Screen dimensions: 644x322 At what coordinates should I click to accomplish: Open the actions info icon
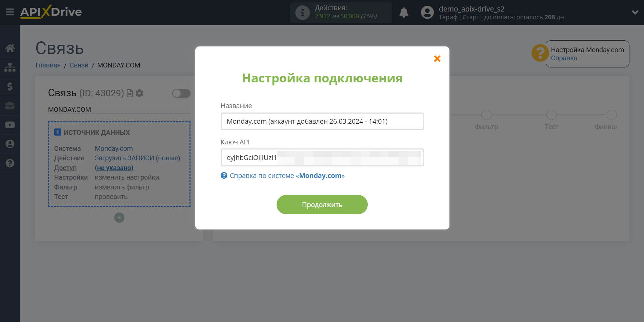click(302, 13)
